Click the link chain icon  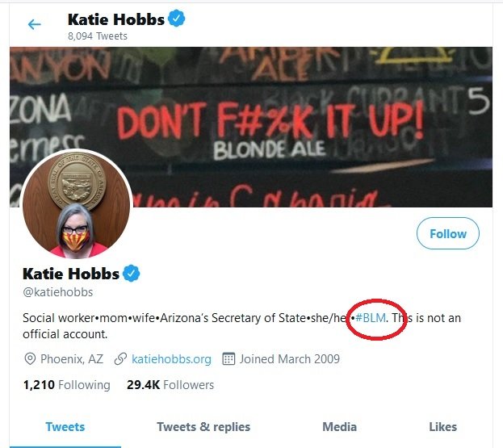tap(122, 358)
